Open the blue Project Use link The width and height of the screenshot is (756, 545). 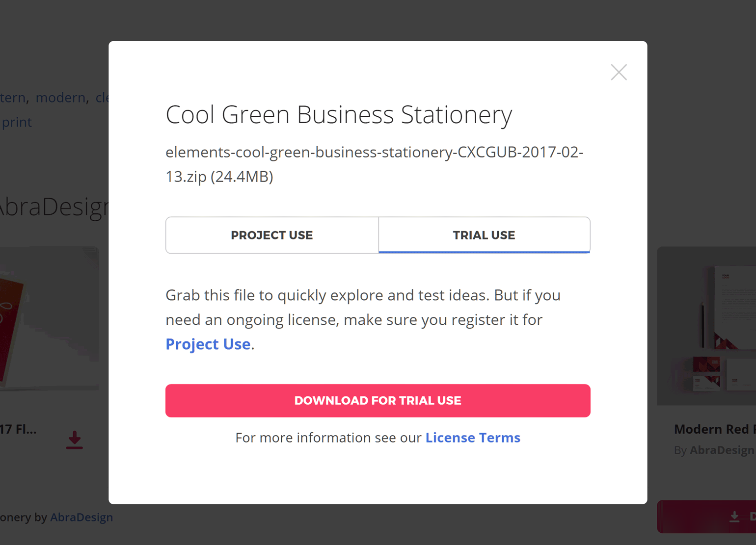coord(208,344)
